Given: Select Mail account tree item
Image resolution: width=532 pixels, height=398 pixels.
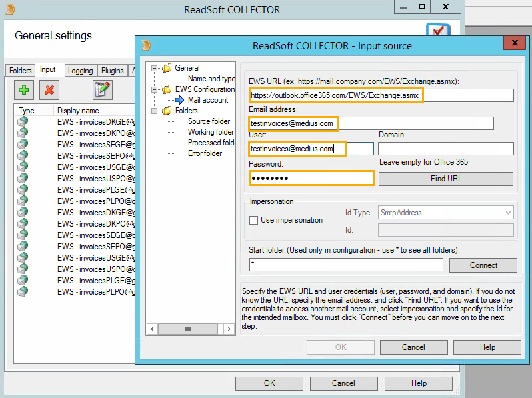Looking at the screenshot, I should click(208, 100).
